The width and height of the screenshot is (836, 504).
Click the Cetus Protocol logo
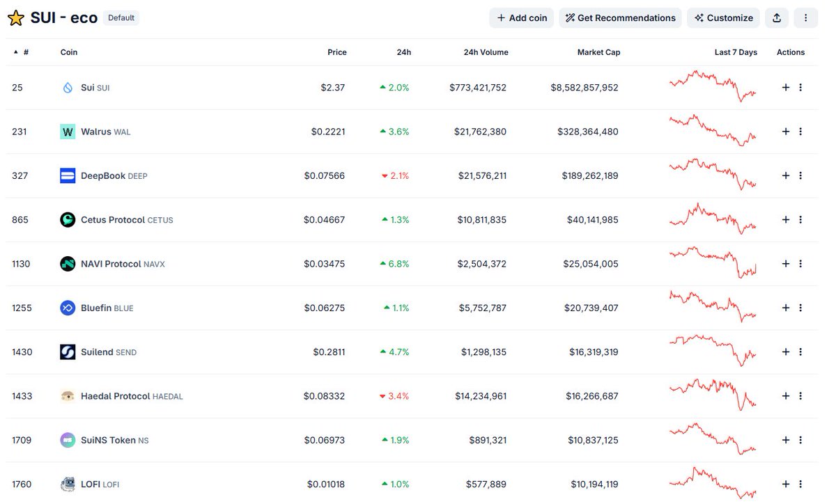pyautogui.click(x=68, y=220)
